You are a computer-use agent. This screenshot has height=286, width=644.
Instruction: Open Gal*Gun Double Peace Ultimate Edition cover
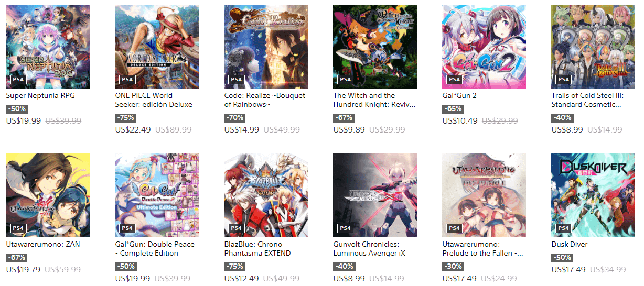(x=157, y=195)
